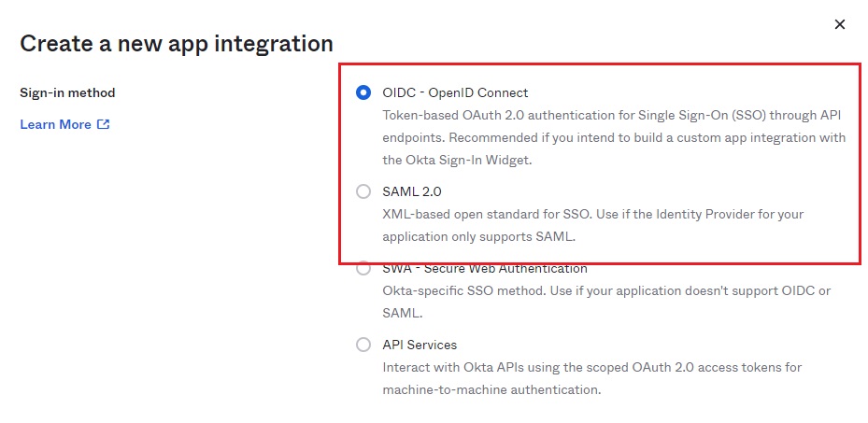Click the 'Interact with Okta APIs' description
This screenshot has height=423, width=868.
[x=591, y=367]
